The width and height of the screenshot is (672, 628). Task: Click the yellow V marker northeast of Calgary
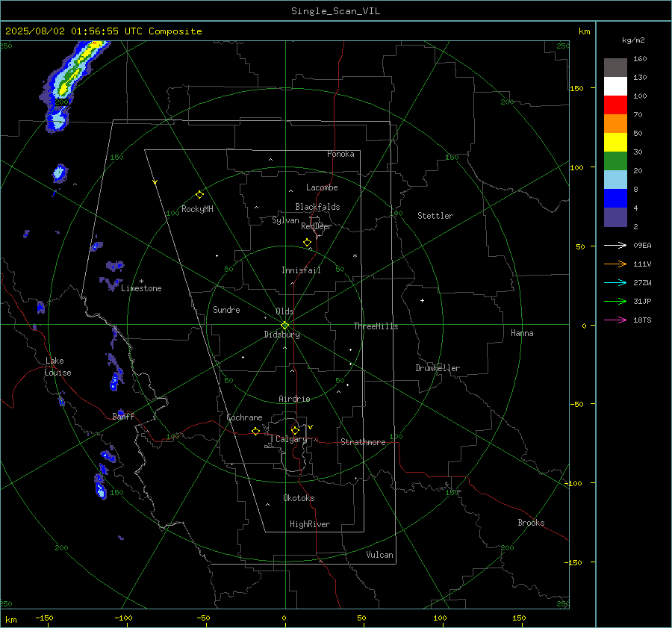[311, 427]
